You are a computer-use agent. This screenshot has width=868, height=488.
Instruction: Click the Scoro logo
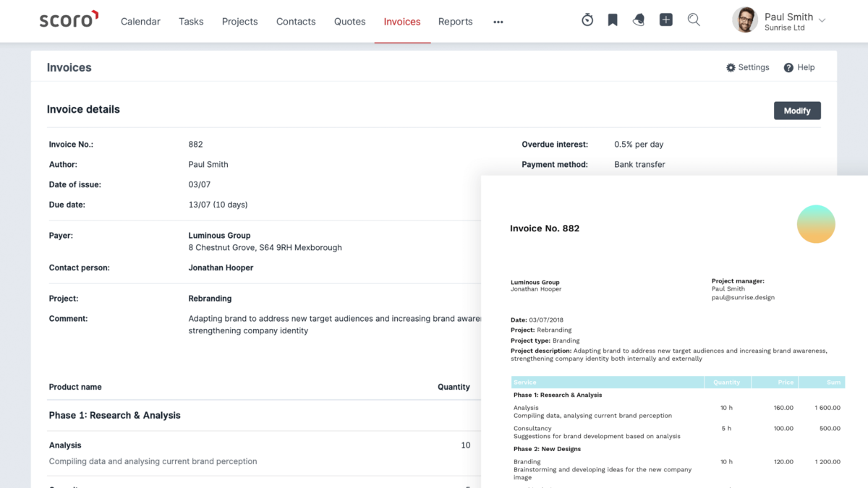(x=69, y=20)
